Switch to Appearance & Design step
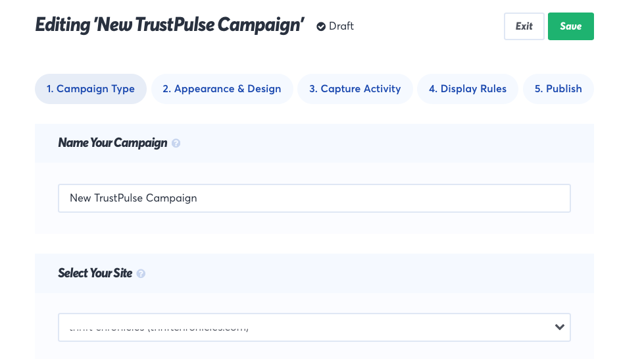The height and width of the screenshot is (359, 644). pyautogui.click(x=222, y=89)
